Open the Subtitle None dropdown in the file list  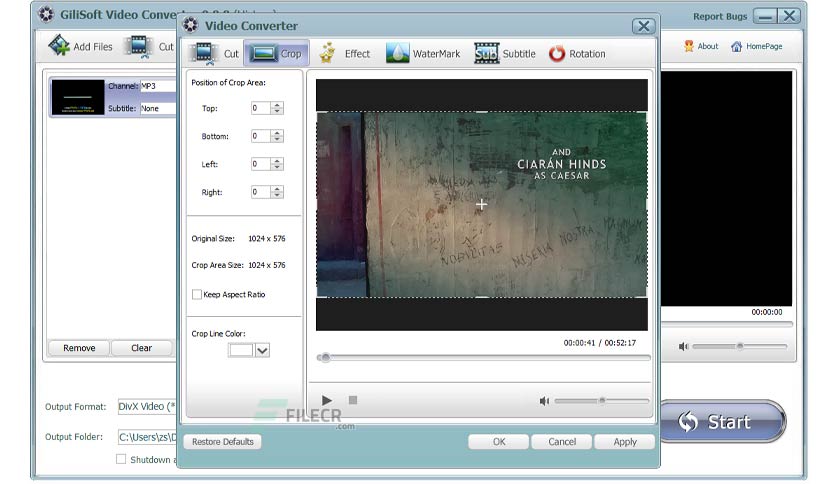pos(158,108)
